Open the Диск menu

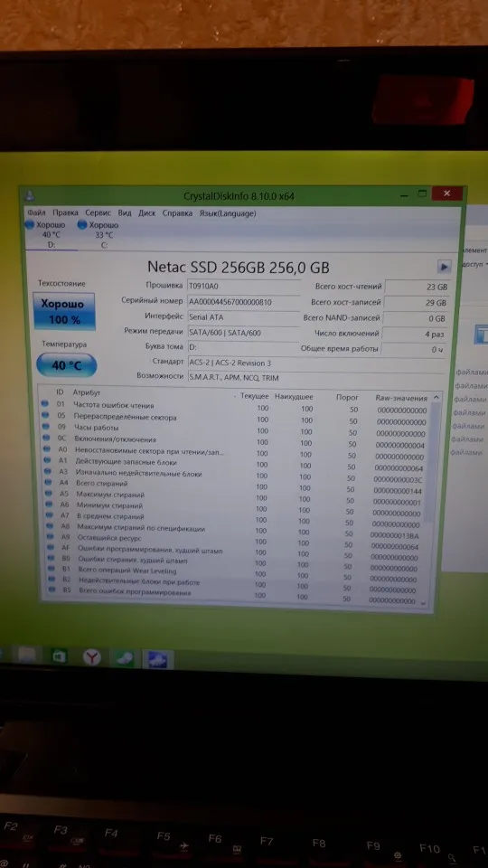tap(146, 213)
